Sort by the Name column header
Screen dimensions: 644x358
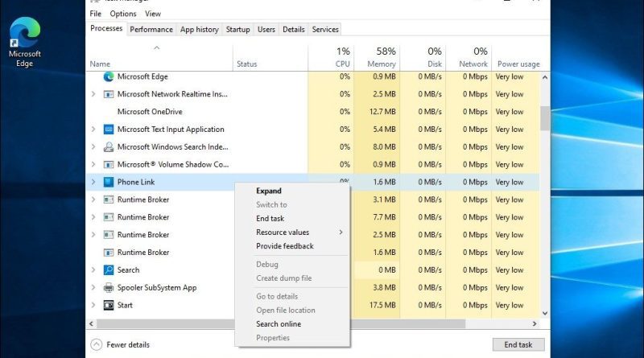pos(159,57)
